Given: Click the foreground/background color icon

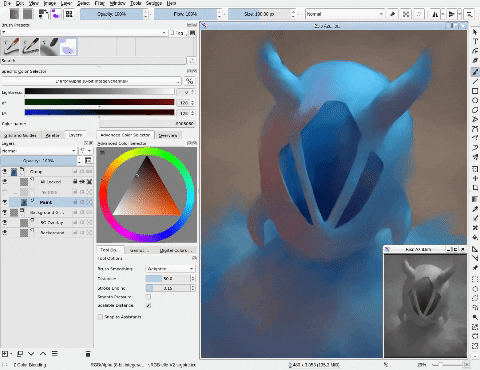Looking at the screenshot, I should (x=43, y=14).
